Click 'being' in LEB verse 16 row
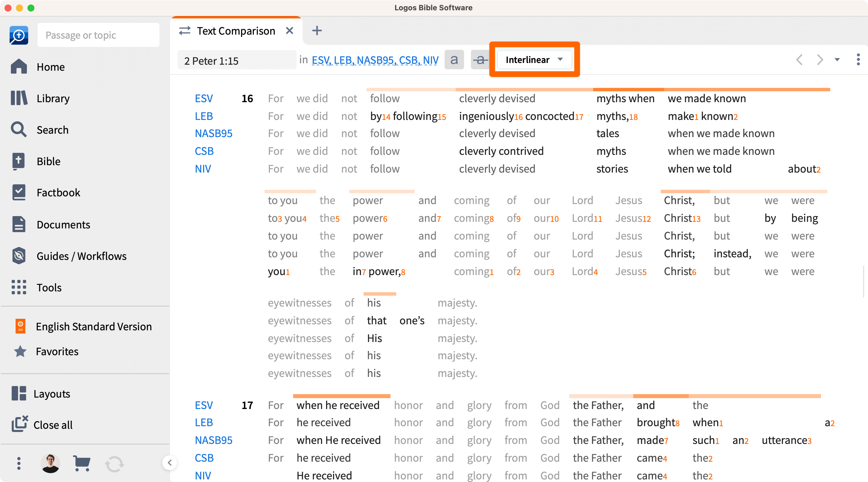This screenshot has width=868, height=482. [804, 218]
